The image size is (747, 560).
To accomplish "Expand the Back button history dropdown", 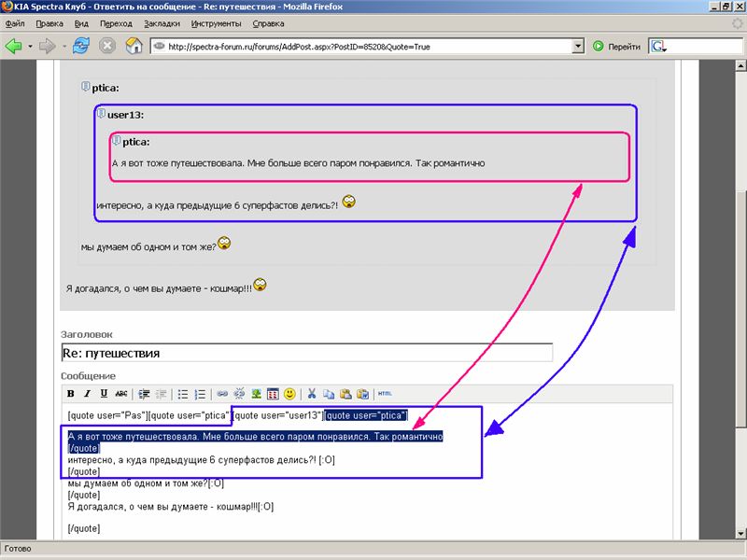I will [31, 45].
